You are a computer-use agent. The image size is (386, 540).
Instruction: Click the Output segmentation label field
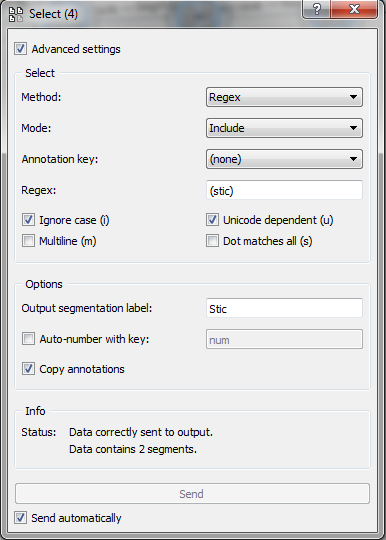tap(284, 308)
